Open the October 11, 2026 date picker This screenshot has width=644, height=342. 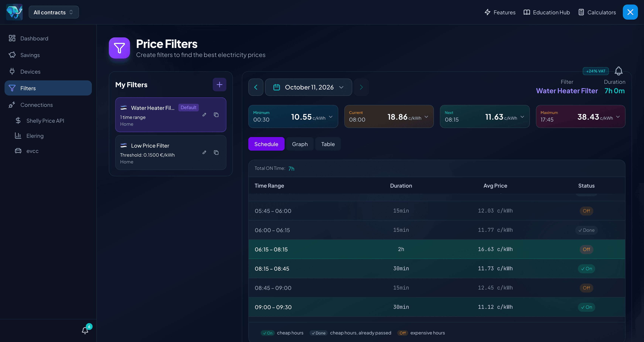308,87
